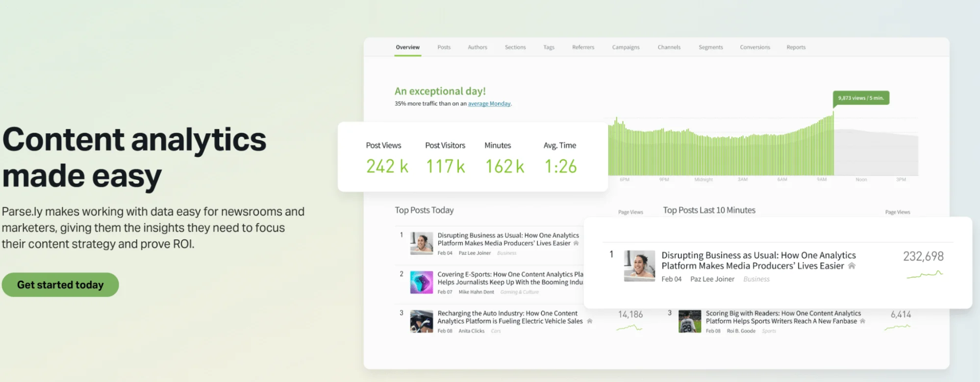980x382 pixels.
Task: Open the Recharging the Auto Industry thumbnail
Action: tap(422, 322)
